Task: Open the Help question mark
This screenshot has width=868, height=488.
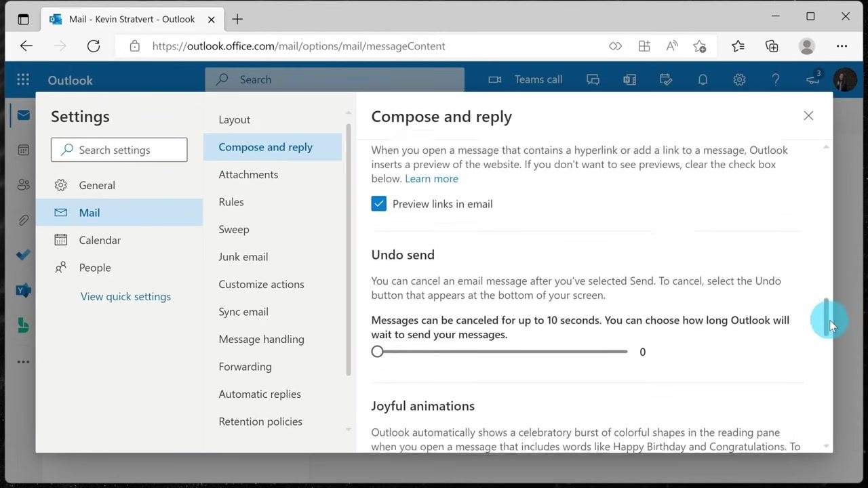Action: click(776, 79)
